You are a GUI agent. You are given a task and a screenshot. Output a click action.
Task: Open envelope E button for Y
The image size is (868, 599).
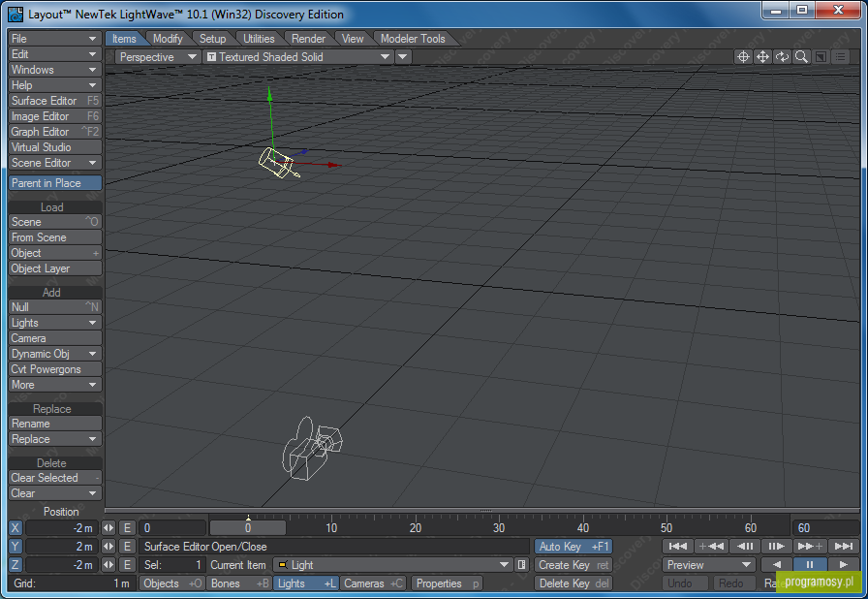127,547
